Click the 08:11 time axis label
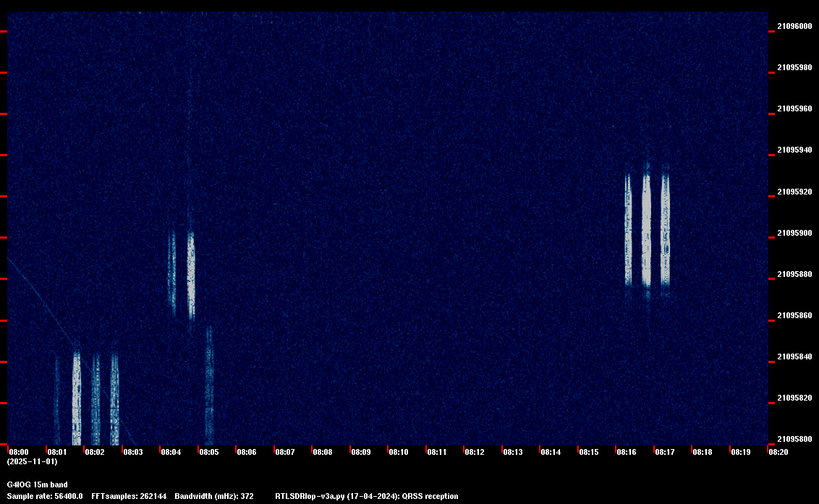 click(x=437, y=452)
